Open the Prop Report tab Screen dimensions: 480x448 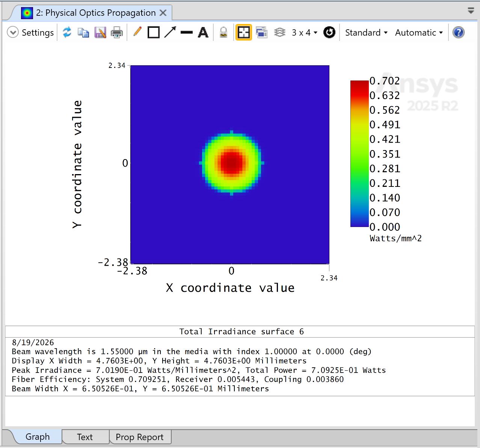[140, 437]
